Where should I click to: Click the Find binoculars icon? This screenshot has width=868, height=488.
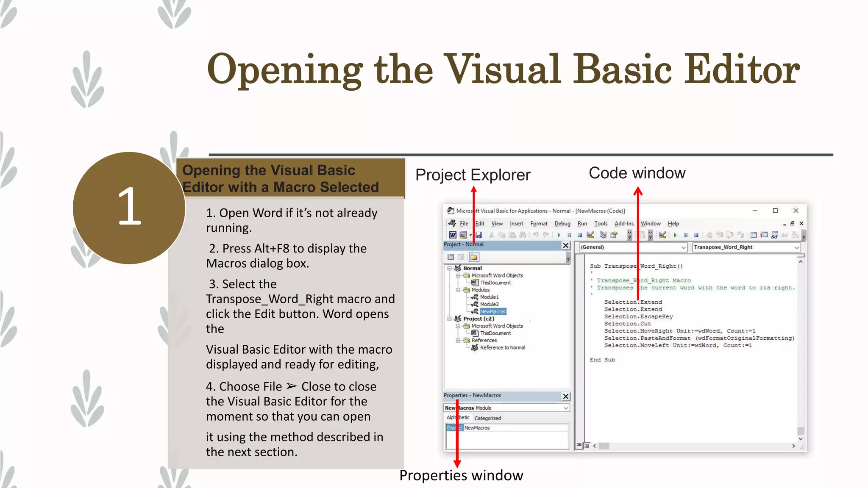pos(522,235)
